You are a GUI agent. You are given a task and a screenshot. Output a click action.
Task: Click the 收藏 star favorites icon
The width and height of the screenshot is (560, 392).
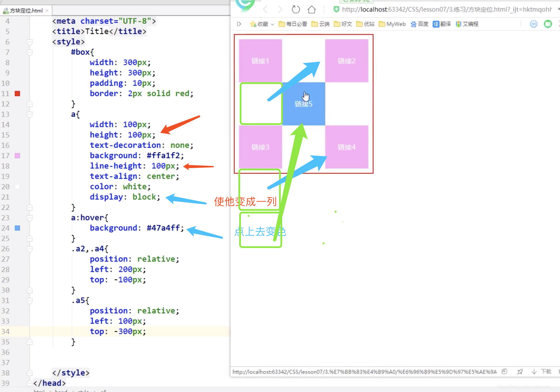tap(253, 24)
